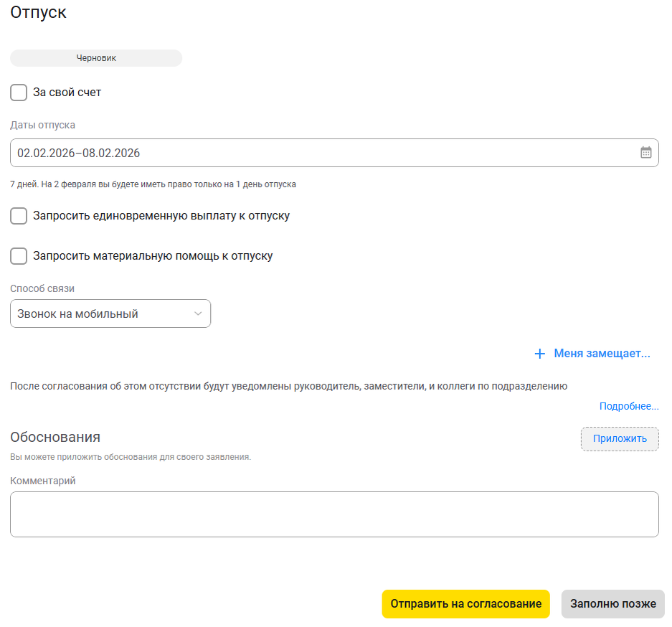Viewport: 672px width, 627px height.
Task: Click the chevron arrow in Способ связи
Action: pyautogui.click(x=198, y=313)
